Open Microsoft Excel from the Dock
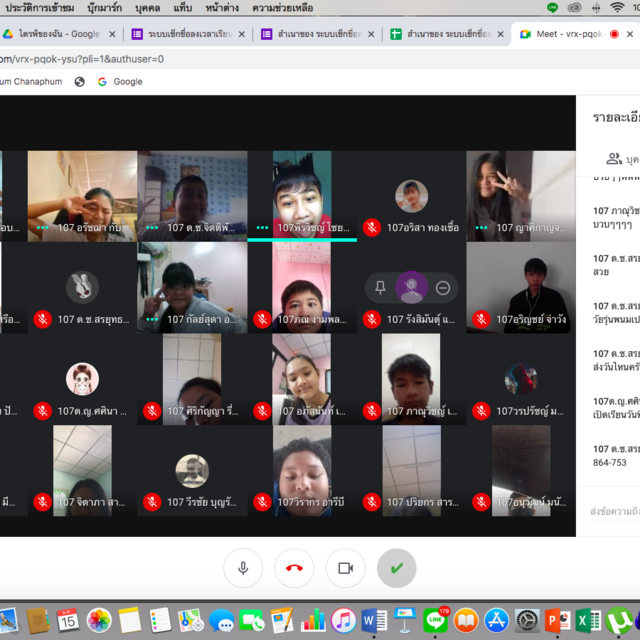Image resolution: width=640 pixels, height=640 pixels. pyautogui.click(x=589, y=621)
